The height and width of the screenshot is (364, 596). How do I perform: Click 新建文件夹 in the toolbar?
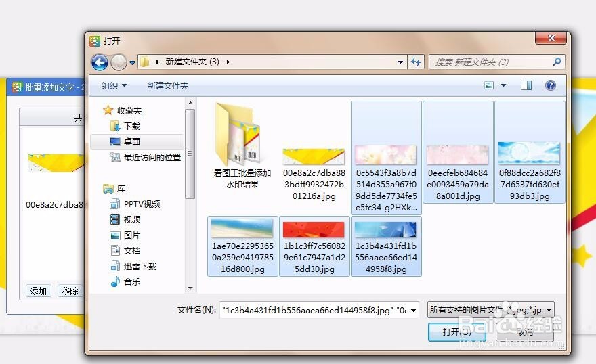pos(168,86)
